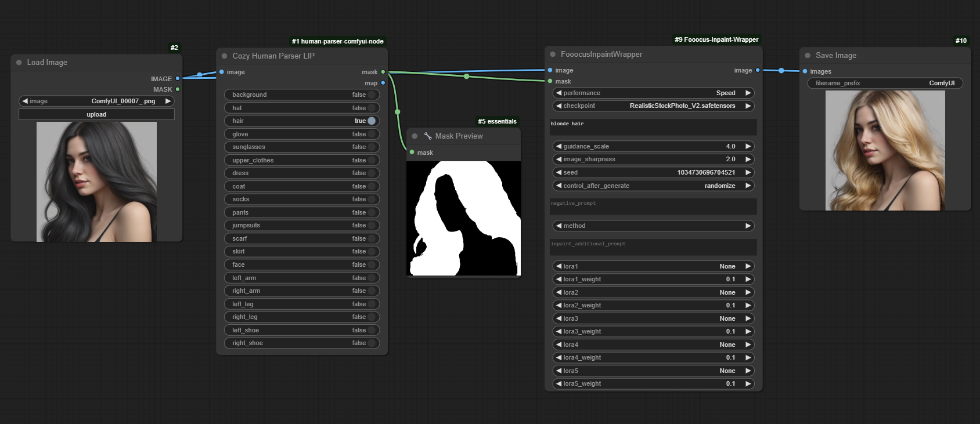
Task: Click the mask input socket on Mask Preview
Action: coord(412,152)
